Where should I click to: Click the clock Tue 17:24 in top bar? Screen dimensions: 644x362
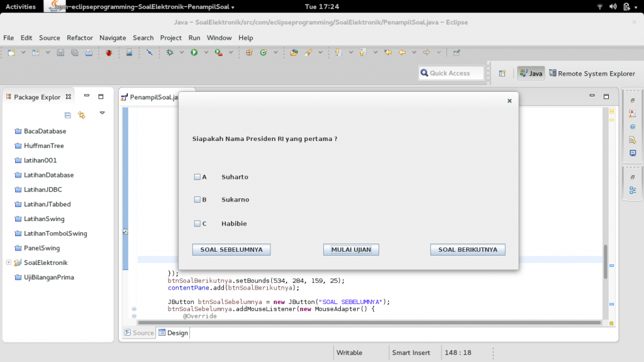coord(322,6)
